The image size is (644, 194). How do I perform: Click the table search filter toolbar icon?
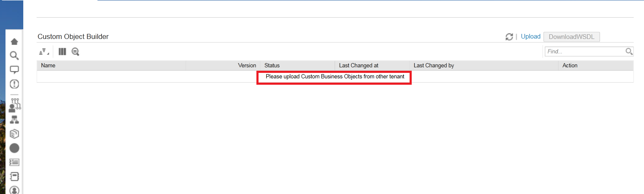pyautogui.click(x=75, y=52)
